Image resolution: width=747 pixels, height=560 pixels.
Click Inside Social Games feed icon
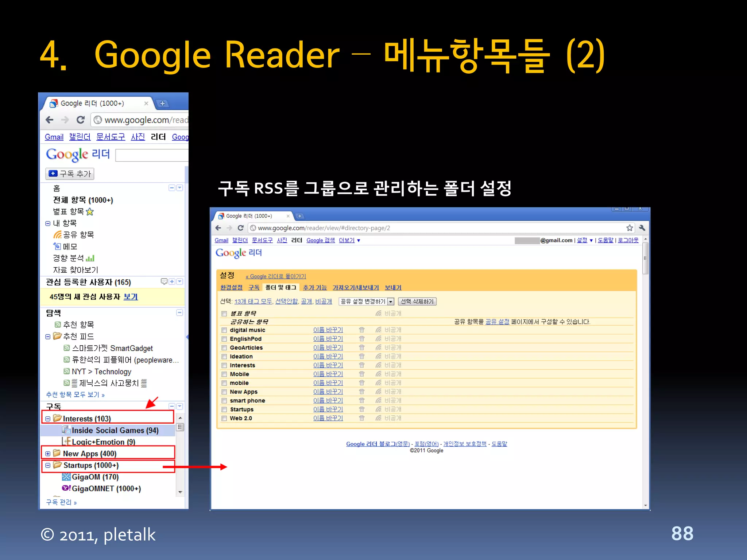pos(66,430)
